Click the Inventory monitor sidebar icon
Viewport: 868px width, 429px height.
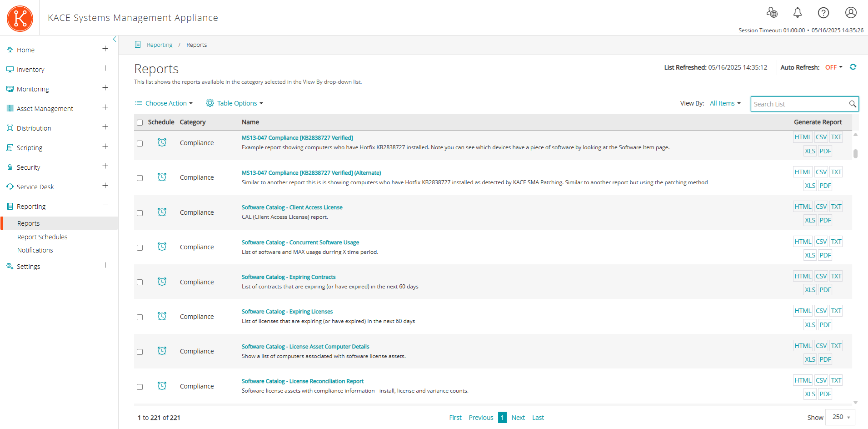10,69
